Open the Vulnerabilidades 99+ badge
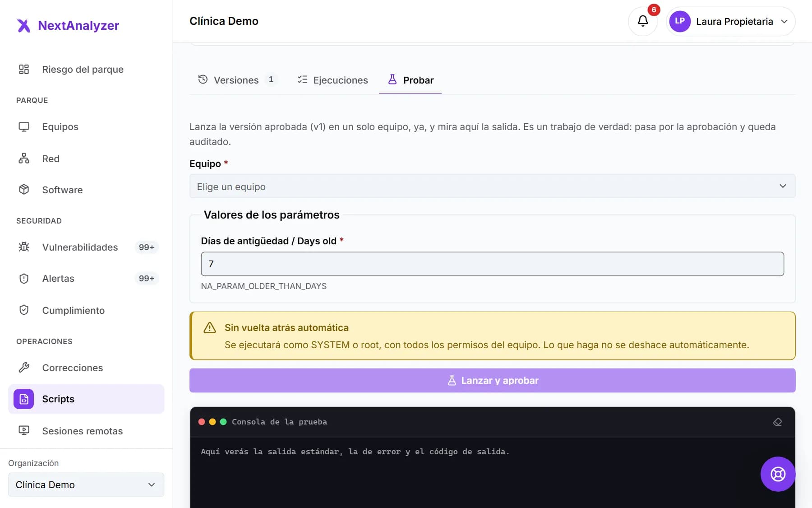 147,247
